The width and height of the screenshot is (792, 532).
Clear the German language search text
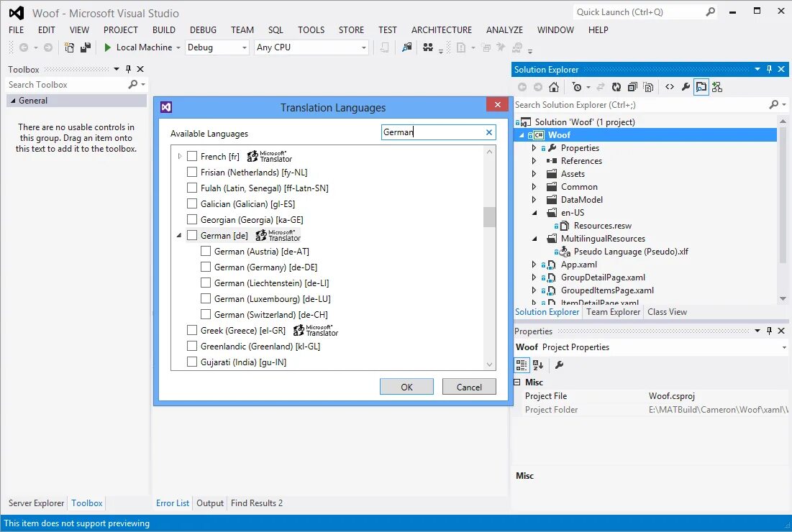point(489,132)
